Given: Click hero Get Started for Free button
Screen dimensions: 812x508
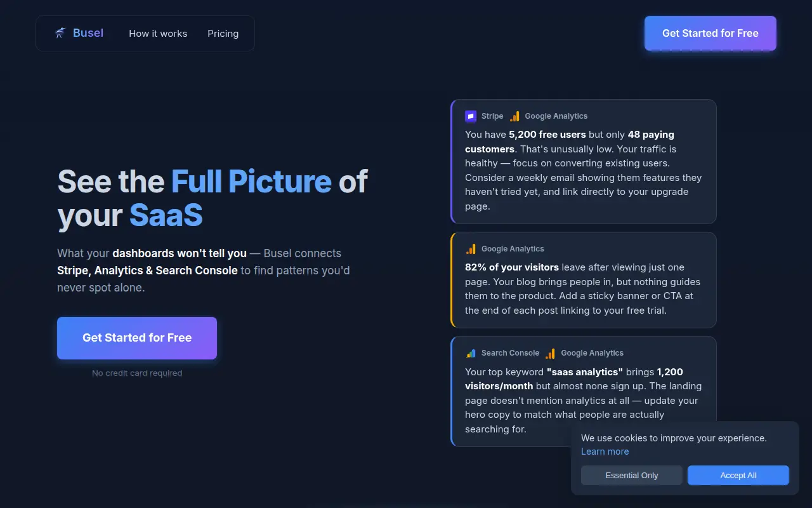Looking at the screenshot, I should click(137, 338).
